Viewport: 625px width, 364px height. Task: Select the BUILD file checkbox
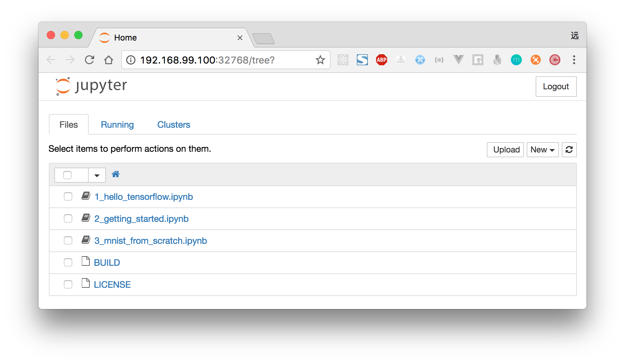pyautogui.click(x=68, y=262)
